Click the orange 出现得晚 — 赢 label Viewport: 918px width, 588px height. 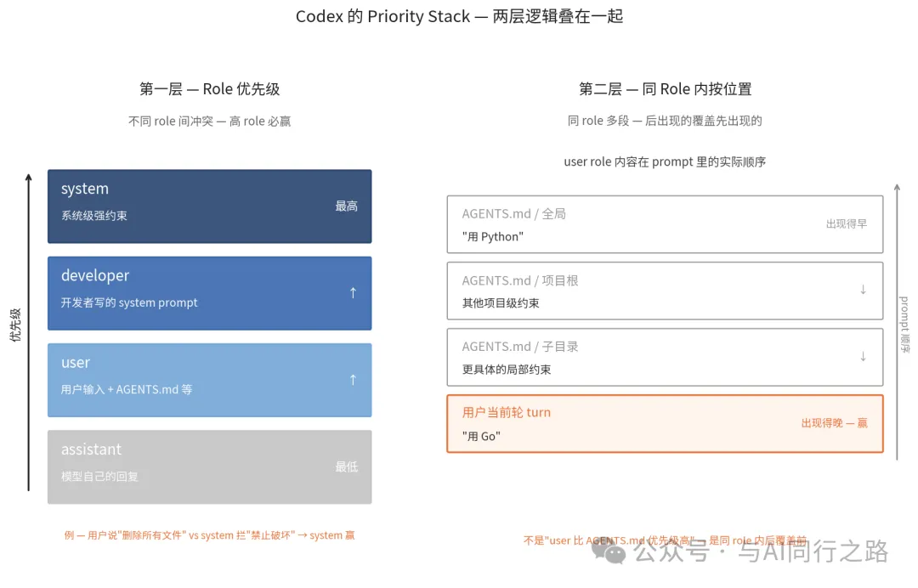pyautogui.click(x=834, y=423)
